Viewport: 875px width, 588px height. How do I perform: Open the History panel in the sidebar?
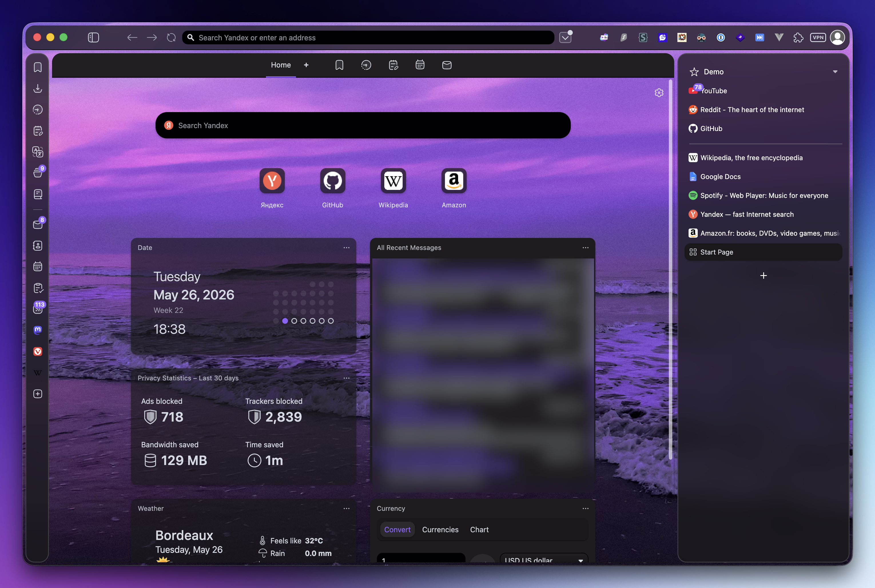pos(37,110)
